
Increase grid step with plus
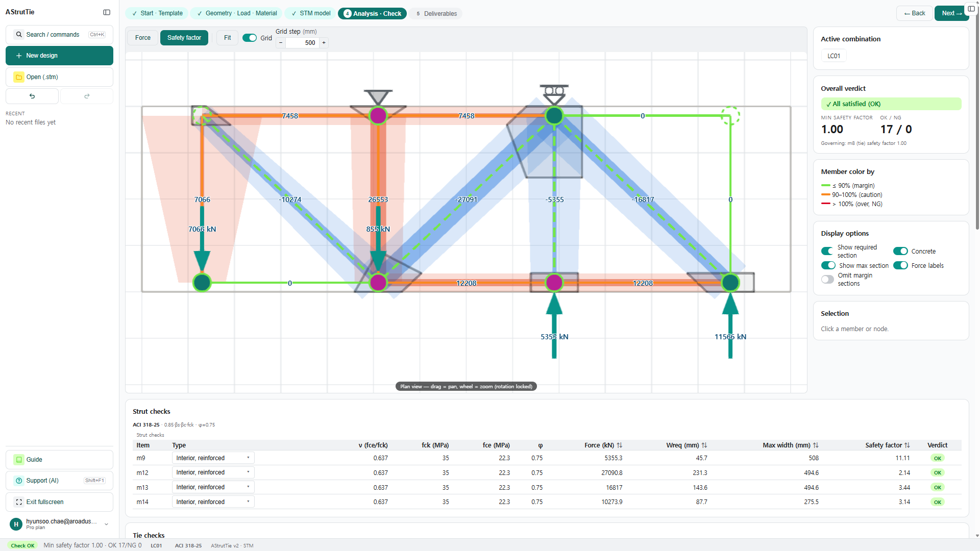324,43
